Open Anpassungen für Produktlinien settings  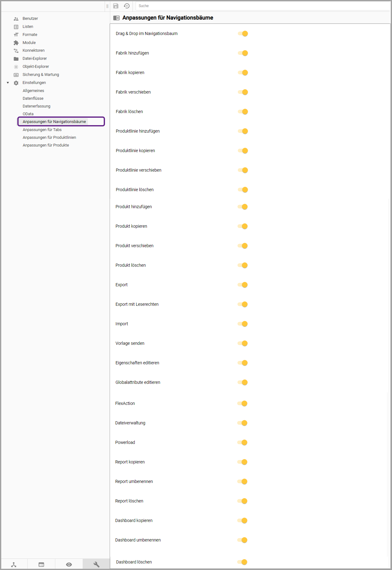pyautogui.click(x=49, y=138)
